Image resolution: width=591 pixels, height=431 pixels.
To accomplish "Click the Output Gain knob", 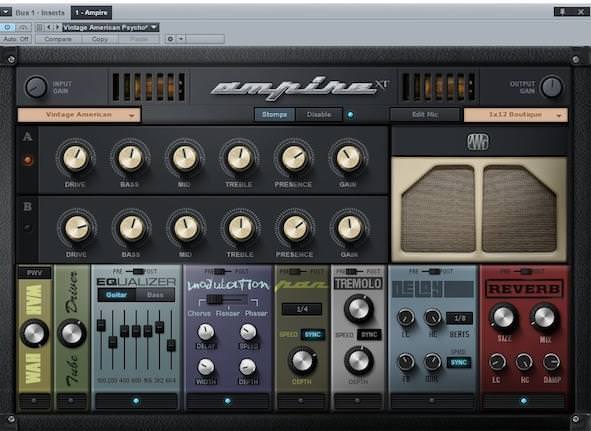I will (x=551, y=87).
